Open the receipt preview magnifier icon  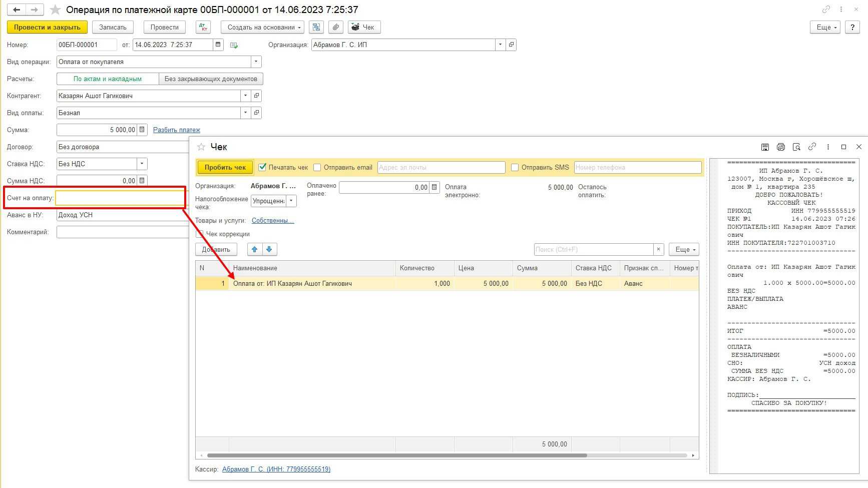pos(796,147)
